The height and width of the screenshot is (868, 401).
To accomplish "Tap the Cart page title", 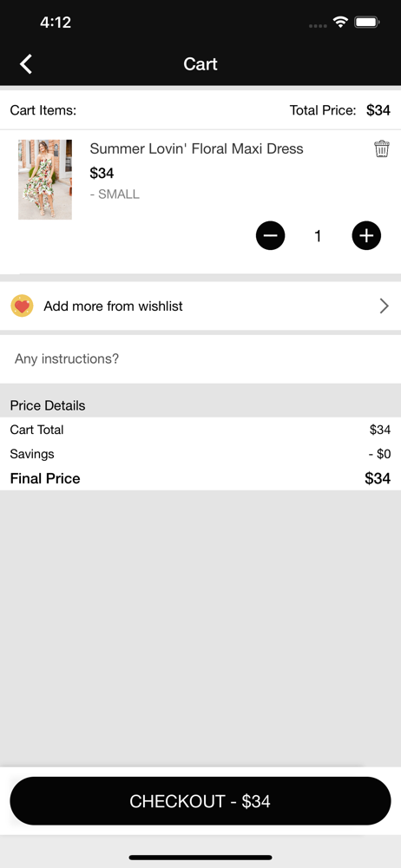I will pos(200,64).
